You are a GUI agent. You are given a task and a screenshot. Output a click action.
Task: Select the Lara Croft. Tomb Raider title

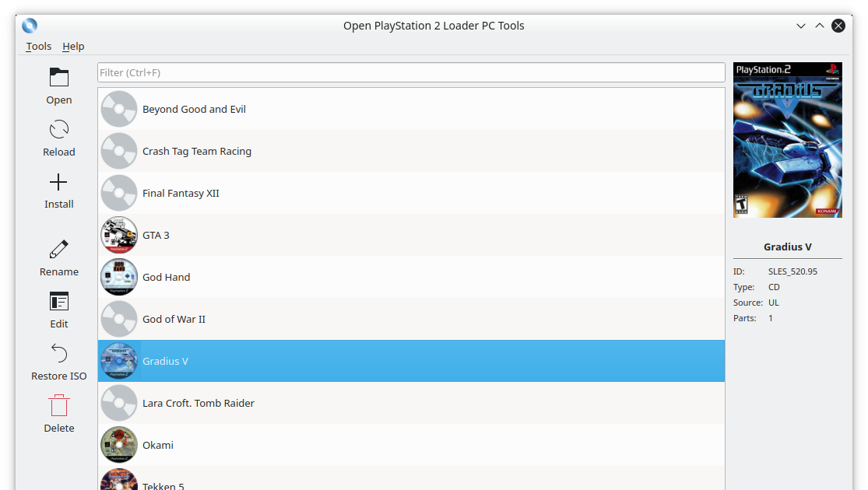199,403
